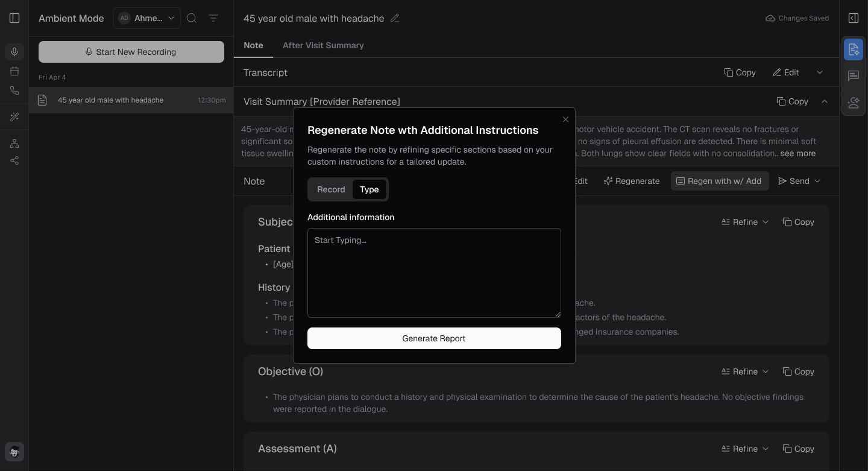This screenshot has width=868, height=471.
Task: Switch to the After Visit Summary tab
Action: 323,45
